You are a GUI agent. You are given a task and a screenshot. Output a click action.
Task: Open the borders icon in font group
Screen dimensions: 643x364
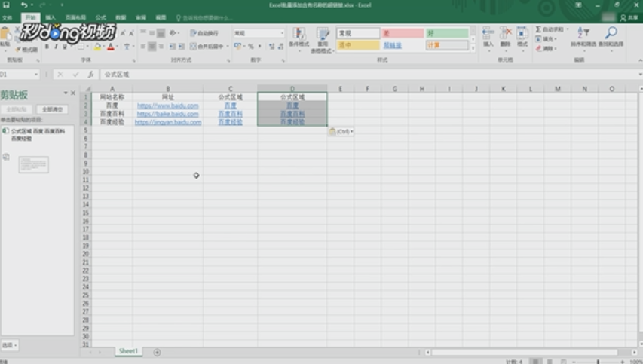coord(81,47)
